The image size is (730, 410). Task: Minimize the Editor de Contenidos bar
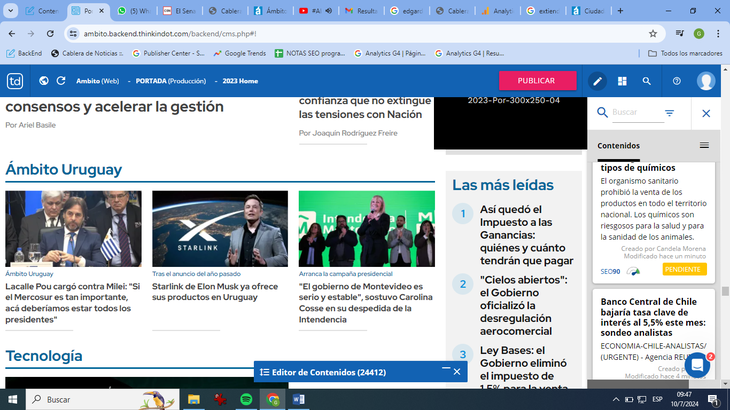[x=446, y=369]
